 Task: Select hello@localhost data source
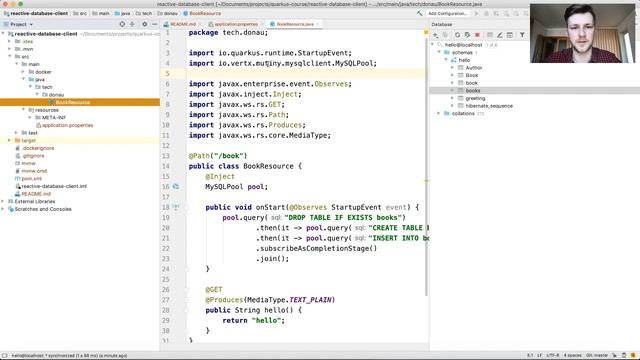coord(463,45)
